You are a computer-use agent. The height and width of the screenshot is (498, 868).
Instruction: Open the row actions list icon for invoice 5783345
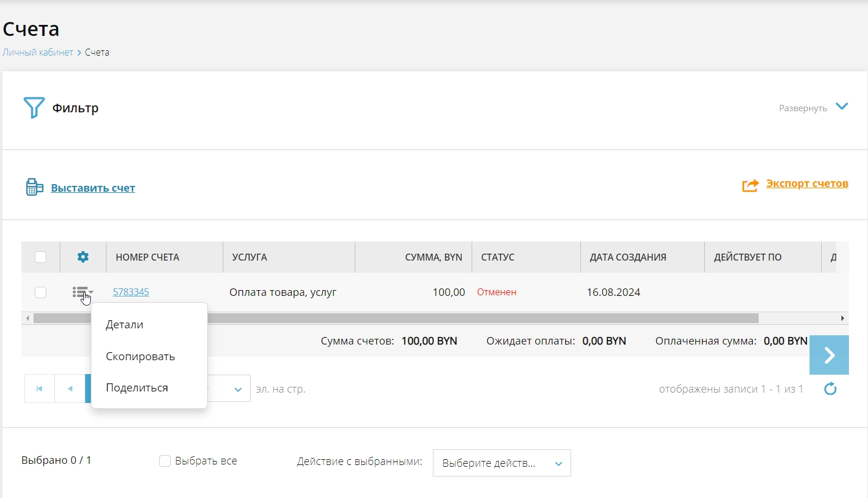tap(82, 292)
